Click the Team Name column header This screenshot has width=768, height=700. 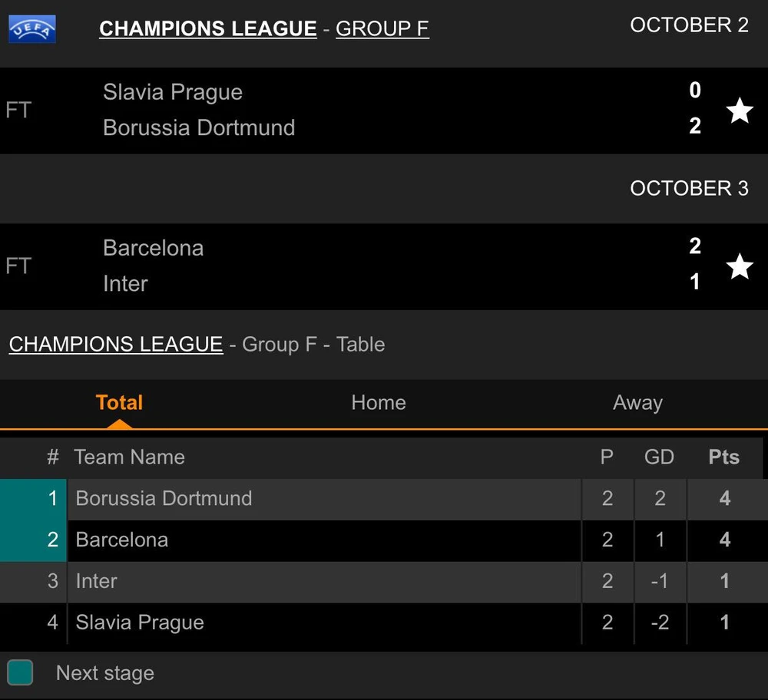pos(129,457)
